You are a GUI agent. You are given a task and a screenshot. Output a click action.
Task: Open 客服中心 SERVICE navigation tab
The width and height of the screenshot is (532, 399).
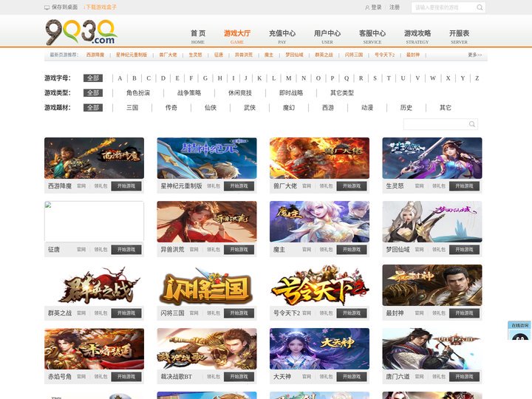point(372,37)
